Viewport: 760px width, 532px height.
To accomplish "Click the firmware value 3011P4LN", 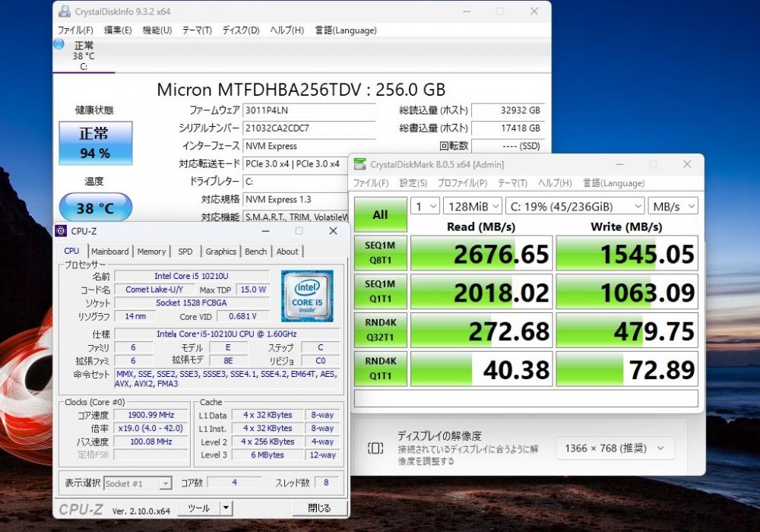I will point(309,110).
